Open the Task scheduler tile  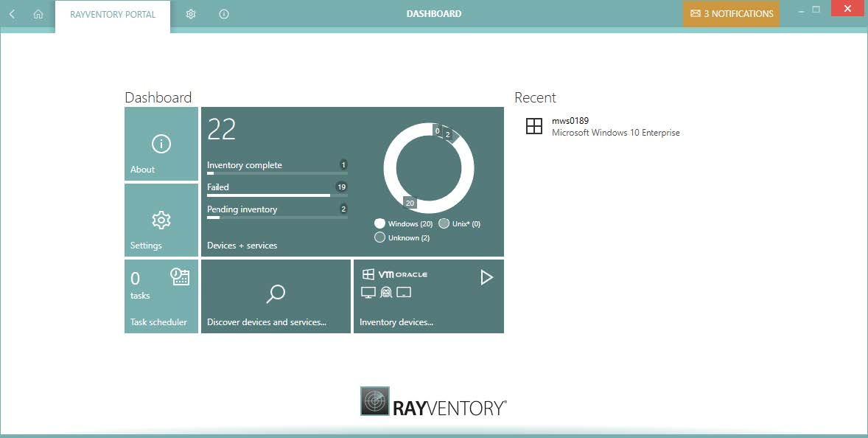click(161, 296)
